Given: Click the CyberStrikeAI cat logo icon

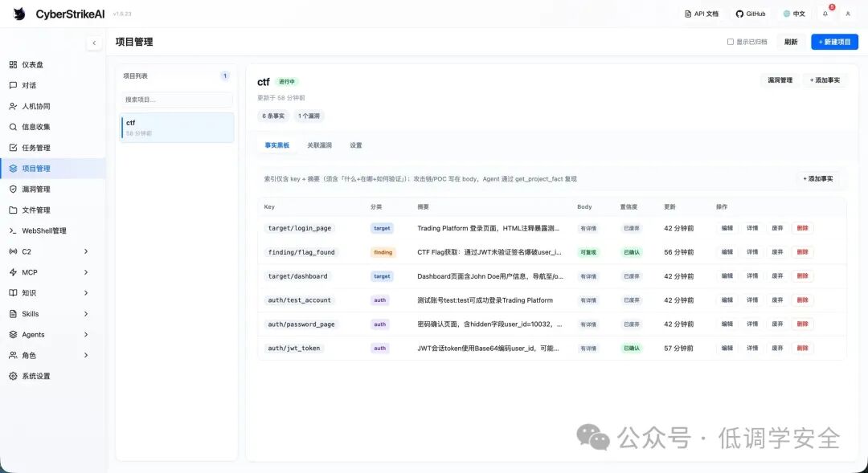Looking at the screenshot, I should [19, 14].
